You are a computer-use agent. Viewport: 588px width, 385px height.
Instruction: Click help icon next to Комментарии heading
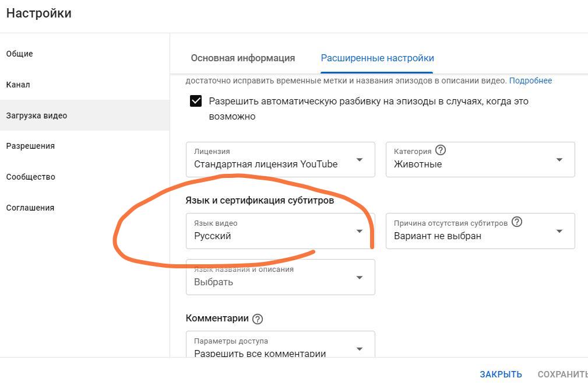(x=257, y=319)
